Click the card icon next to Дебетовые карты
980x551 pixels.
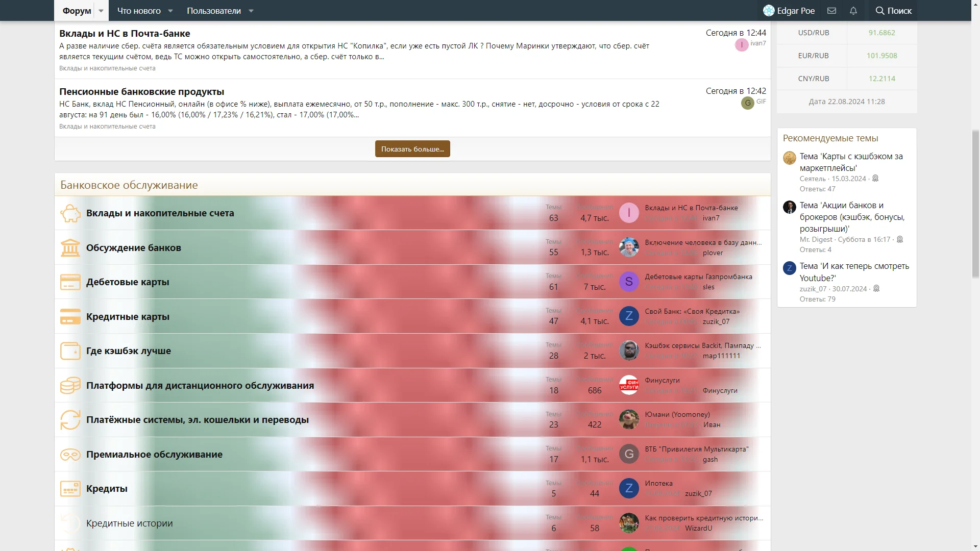(x=70, y=282)
